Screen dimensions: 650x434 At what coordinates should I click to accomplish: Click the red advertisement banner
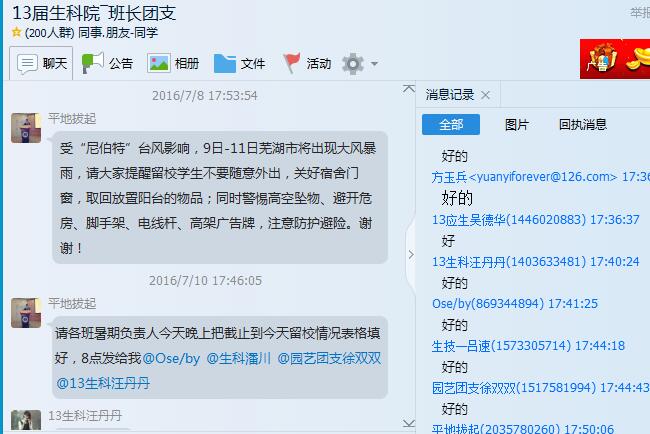pos(615,59)
